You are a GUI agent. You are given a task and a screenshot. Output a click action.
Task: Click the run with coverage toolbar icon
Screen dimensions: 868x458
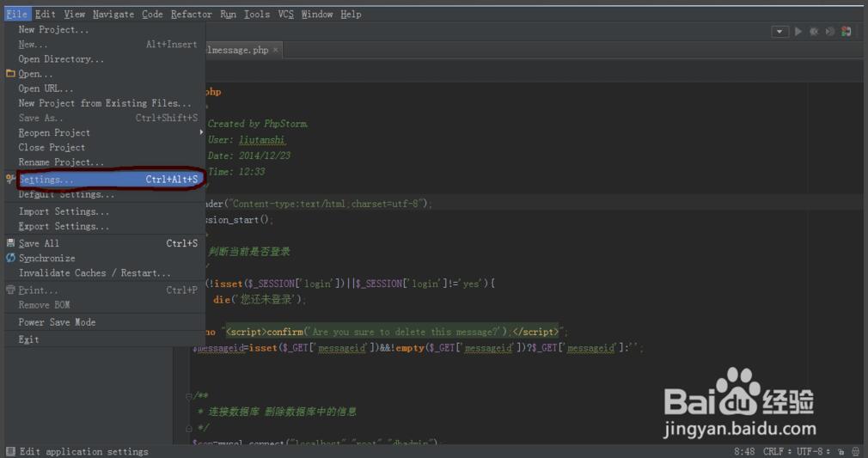click(830, 32)
